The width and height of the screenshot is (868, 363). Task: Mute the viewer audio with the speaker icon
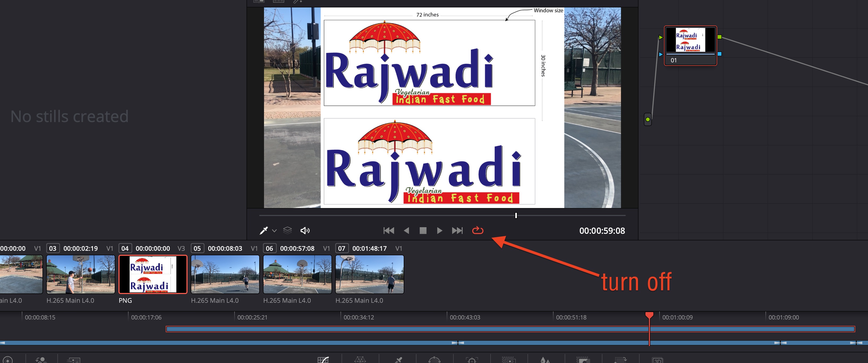[305, 231]
